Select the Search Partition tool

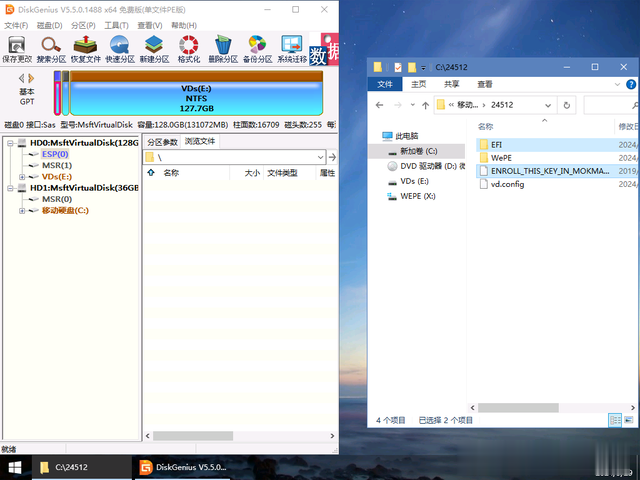click(51, 49)
